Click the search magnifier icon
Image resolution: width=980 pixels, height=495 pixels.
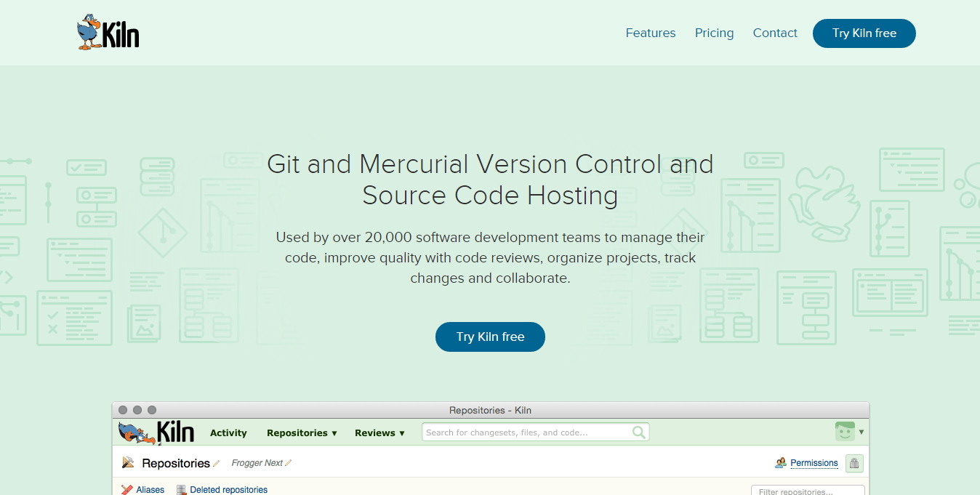[x=639, y=432]
